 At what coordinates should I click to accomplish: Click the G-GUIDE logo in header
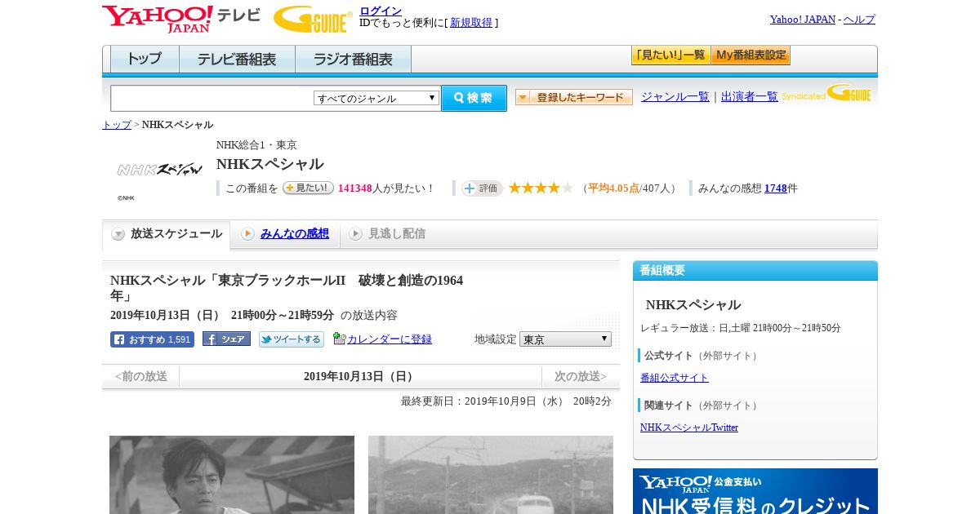pos(313,19)
